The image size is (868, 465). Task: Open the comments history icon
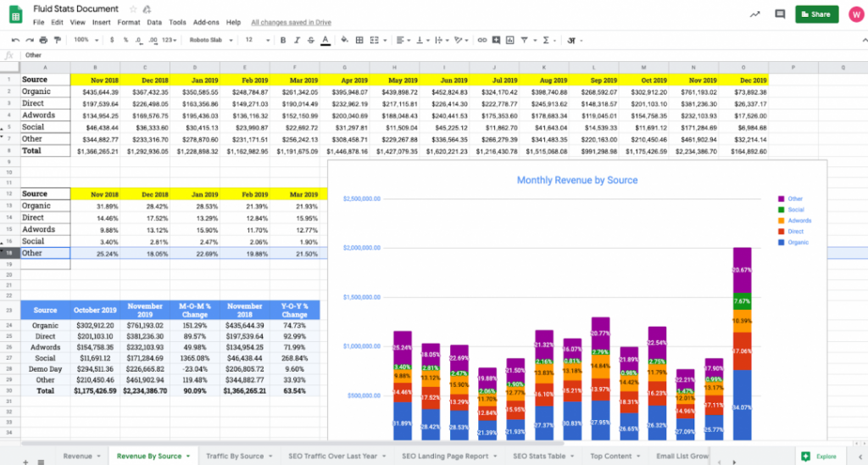780,14
